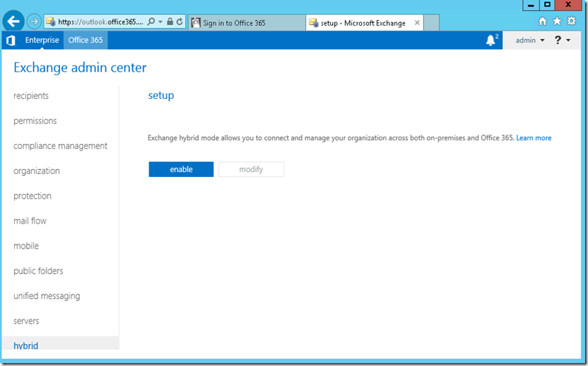Image resolution: width=588 pixels, height=366 pixels.
Task: Click the browser Back arrow button
Action: pos(13,21)
